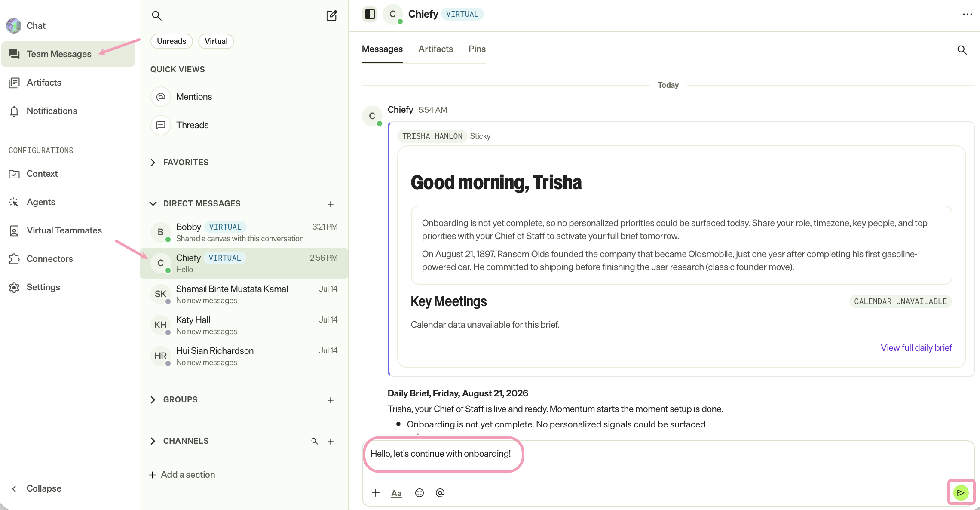This screenshot has width=980, height=510.
Task: Open the View full daily brief link
Action: click(916, 348)
